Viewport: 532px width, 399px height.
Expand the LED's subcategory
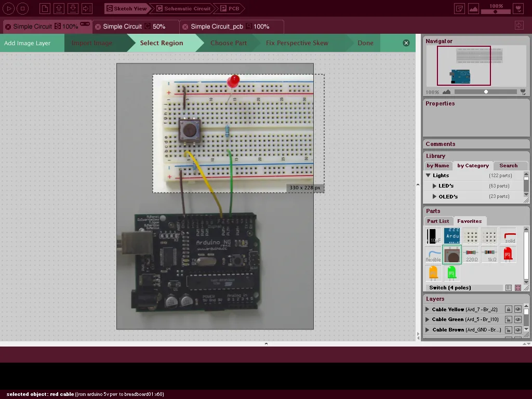coord(434,186)
